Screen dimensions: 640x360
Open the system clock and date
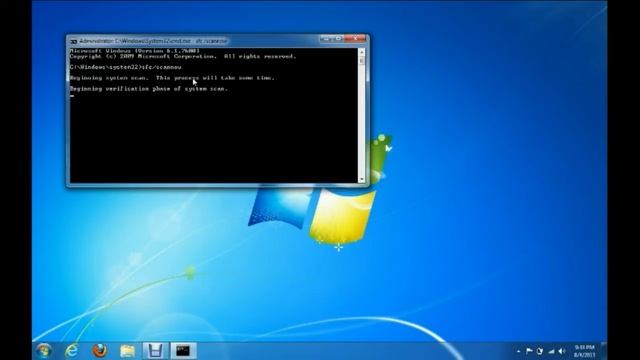[x=584, y=351]
